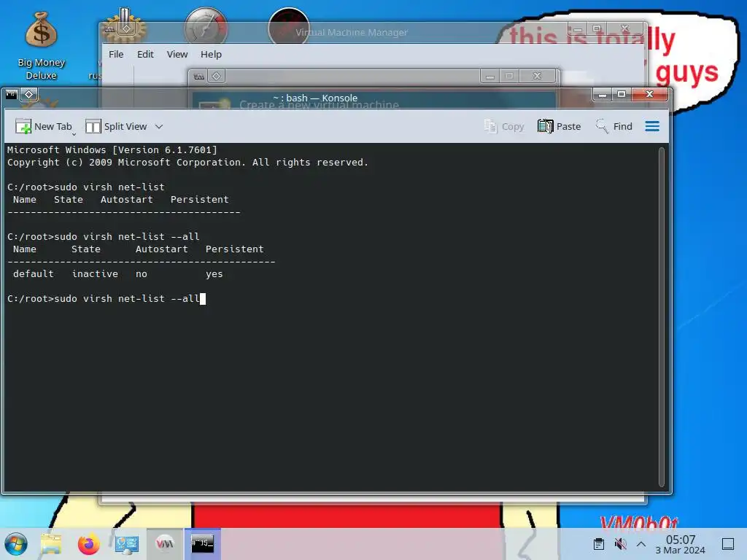Viewport: 747px width, 560px height.
Task: Click the Split View button
Action: pyautogui.click(x=116, y=126)
